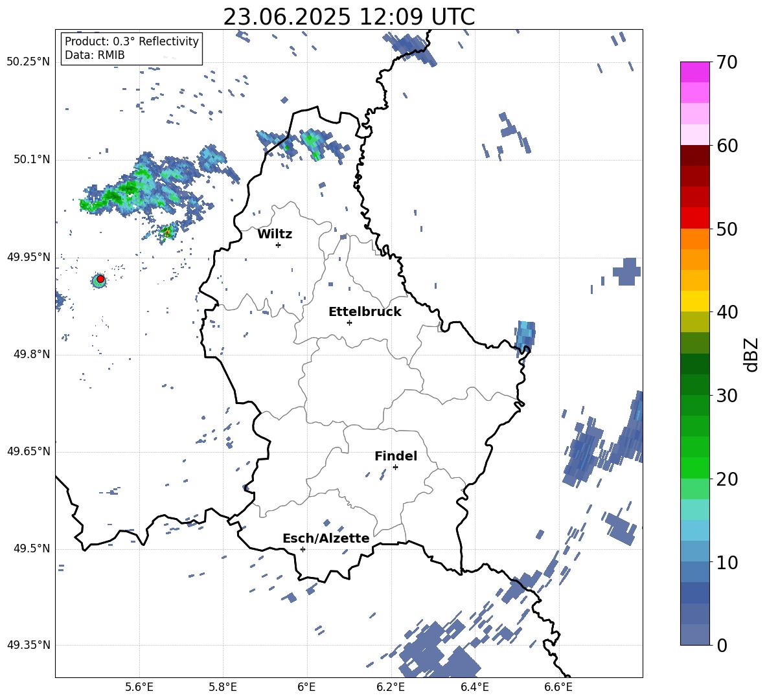The width and height of the screenshot is (767, 700).
Task: Click the 49.35°N latitude label
Action: coord(29,645)
